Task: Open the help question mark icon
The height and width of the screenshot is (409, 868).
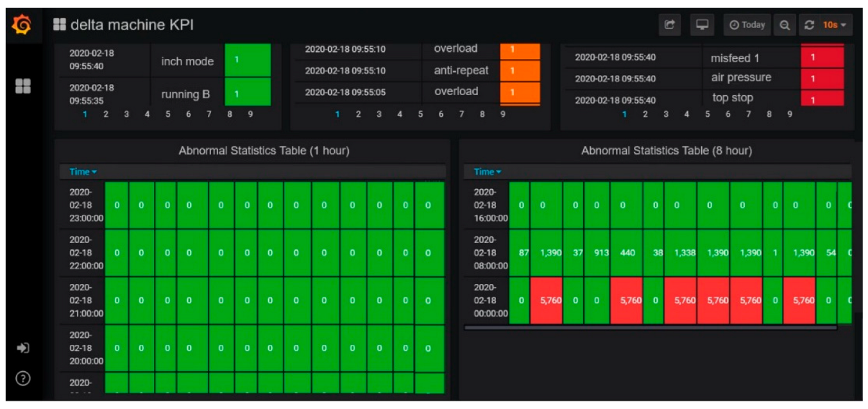Action: [x=22, y=379]
